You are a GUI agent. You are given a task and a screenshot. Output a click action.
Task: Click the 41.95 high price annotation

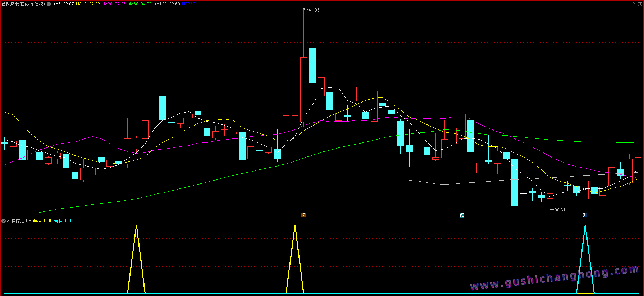[x=314, y=10]
